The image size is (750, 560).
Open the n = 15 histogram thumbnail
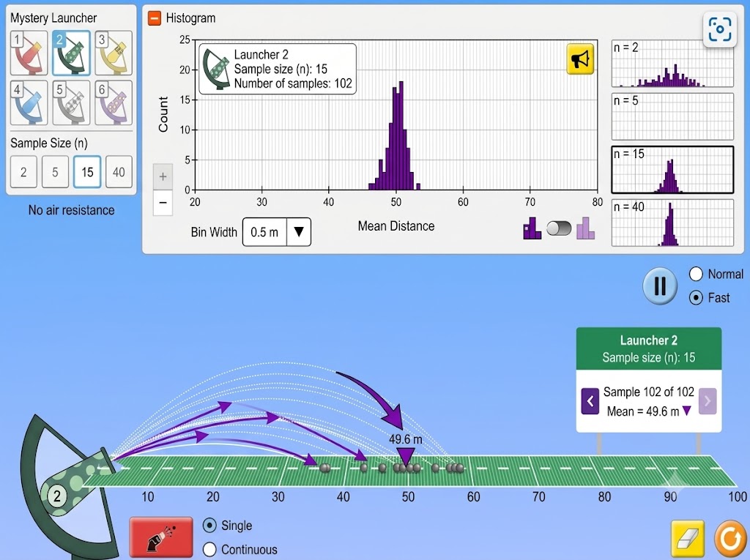[672, 170]
